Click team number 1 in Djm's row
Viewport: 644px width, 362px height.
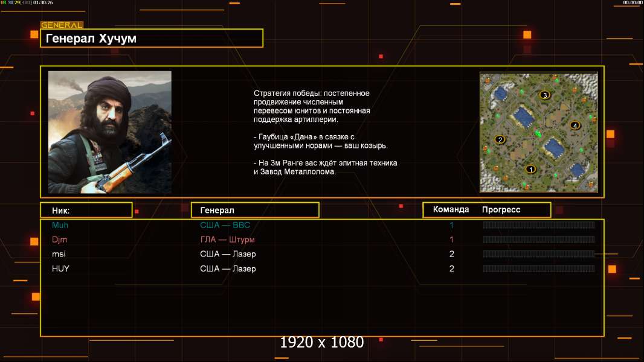[451, 240]
